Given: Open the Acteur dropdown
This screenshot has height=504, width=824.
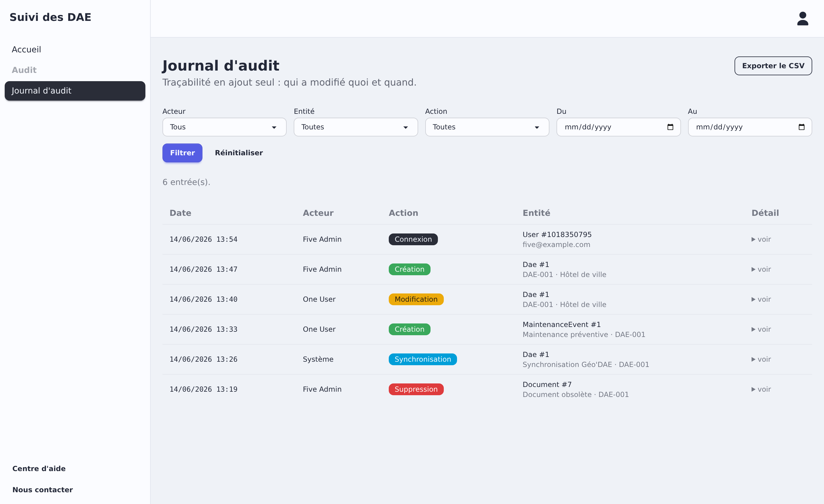Looking at the screenshot, I should point(224,127).
